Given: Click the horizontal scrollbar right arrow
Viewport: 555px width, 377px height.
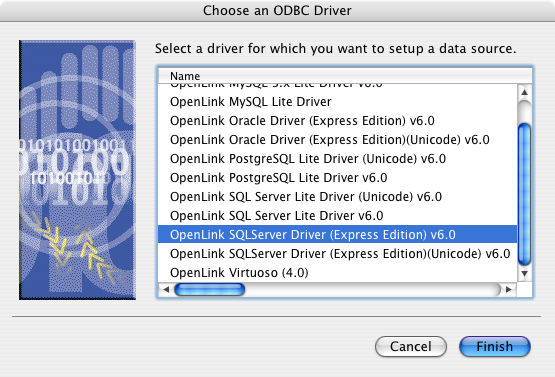Looking at the screenshot, I should pyautogui.click(x=509, y=290).
